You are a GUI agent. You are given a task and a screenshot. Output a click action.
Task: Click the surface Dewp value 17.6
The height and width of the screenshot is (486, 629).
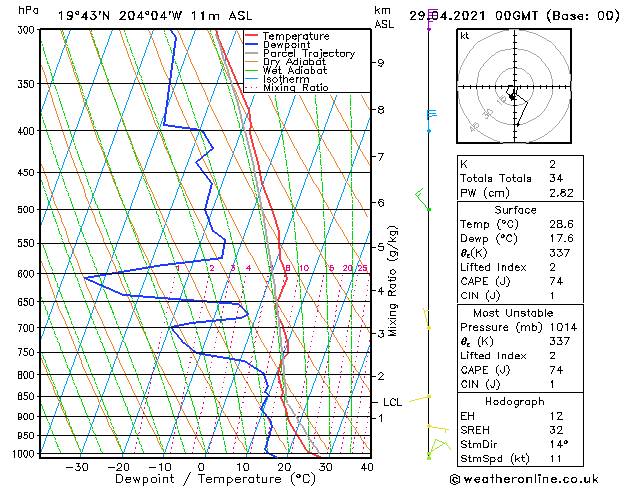coord(561,239)
